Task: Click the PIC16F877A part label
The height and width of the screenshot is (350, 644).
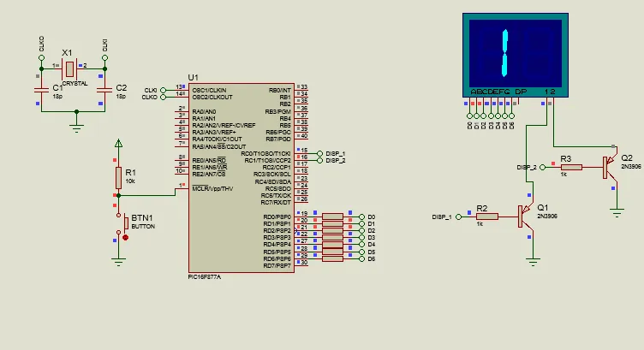Action: coord(204,277)
